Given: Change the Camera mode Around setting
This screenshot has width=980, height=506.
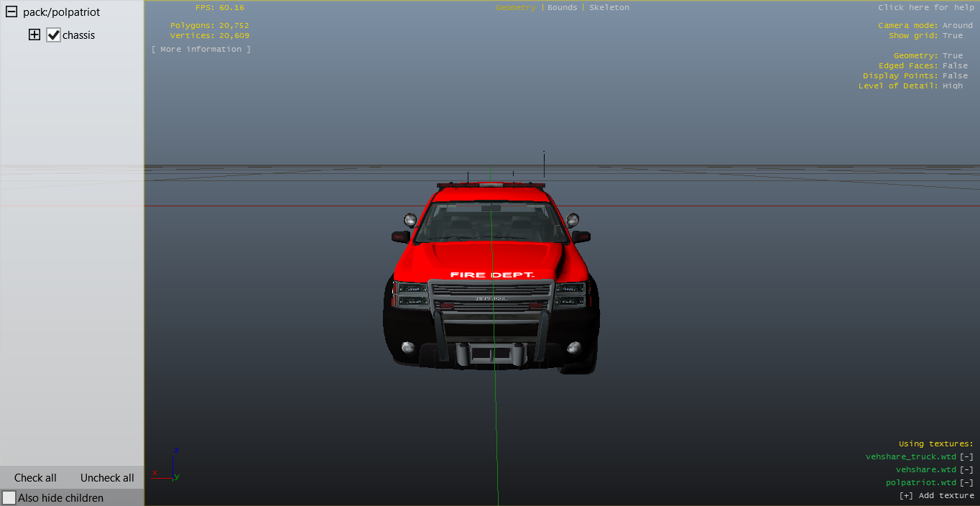Looking at the screenshot, I should [957, 26].
